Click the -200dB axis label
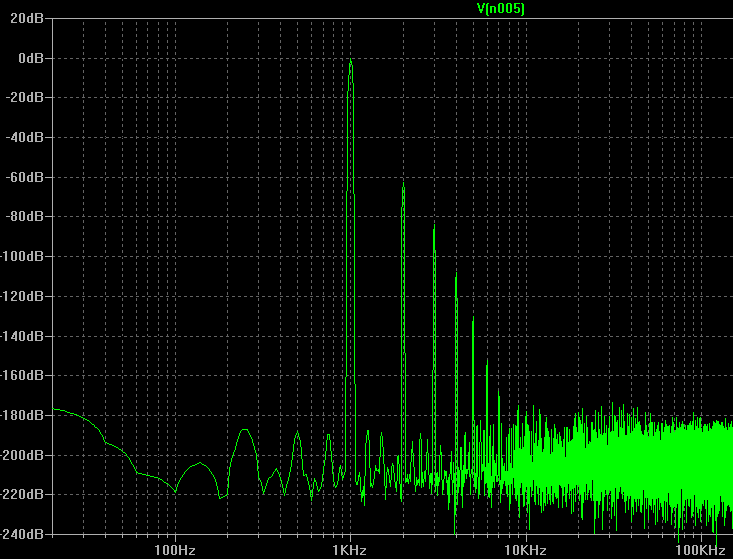Viewport: 733px width, 559px height. (22, 454)
